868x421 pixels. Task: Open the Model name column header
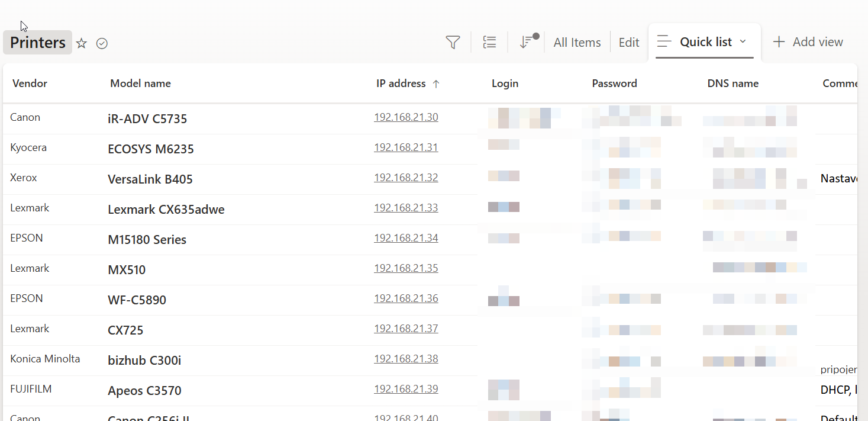pyautogui.click(x=140, y=83)
